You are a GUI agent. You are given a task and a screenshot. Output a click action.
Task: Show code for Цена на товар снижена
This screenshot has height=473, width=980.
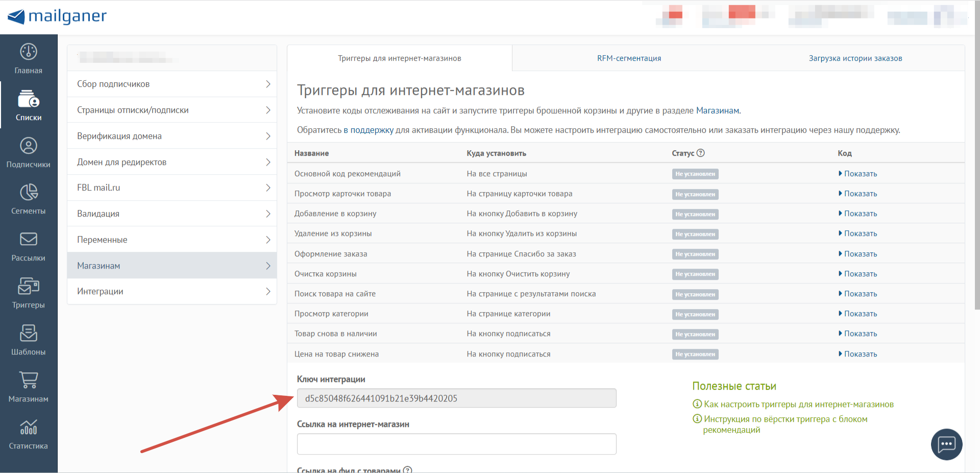click(x=857, y=354)
